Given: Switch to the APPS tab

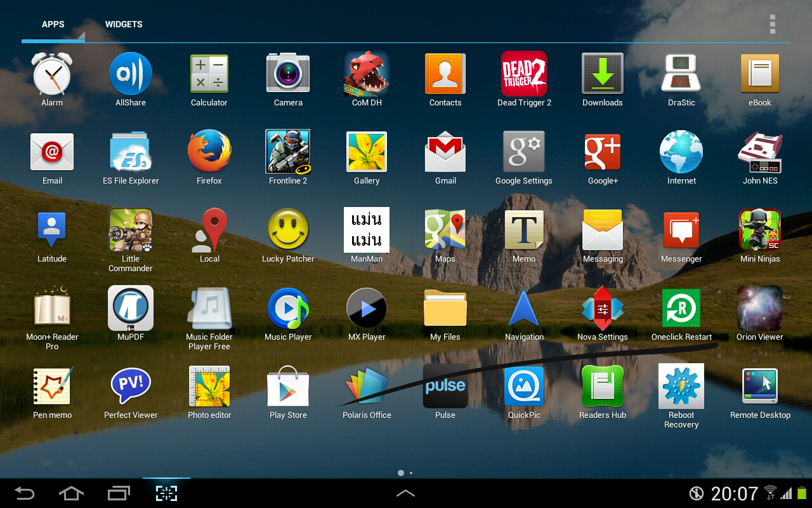Looking at the screenshot, I should [53, 24].
